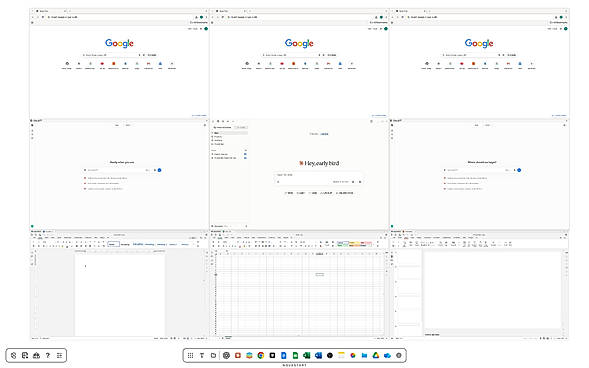
Task: Launch the Excel app from the dock
Action: click(x=307, y=355)
